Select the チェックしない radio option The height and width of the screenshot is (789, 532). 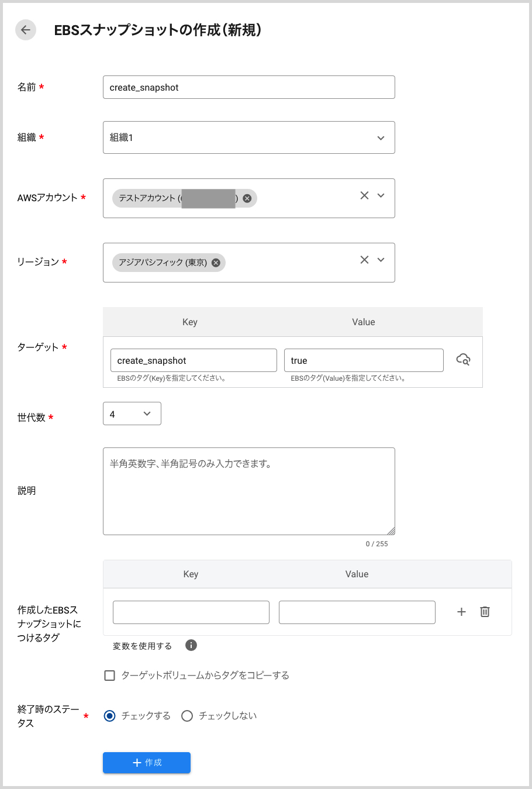pyautogui.click(x=187, y=716)
